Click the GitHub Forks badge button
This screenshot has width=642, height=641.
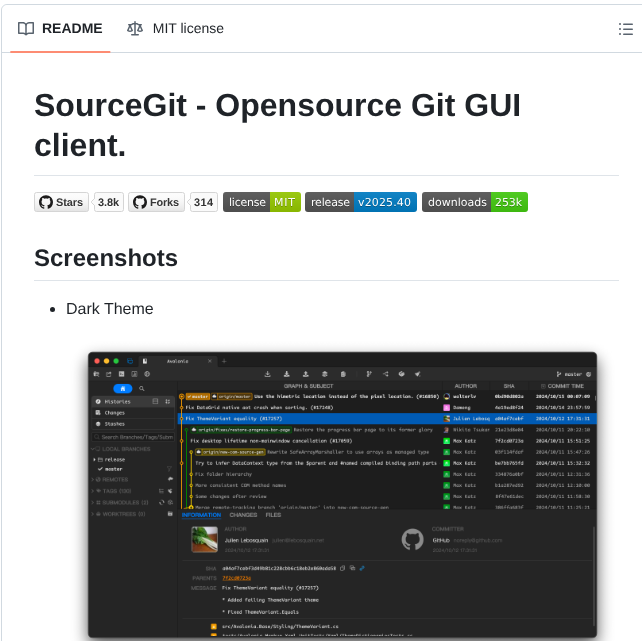pyautogui.click(x=156, y=202)
